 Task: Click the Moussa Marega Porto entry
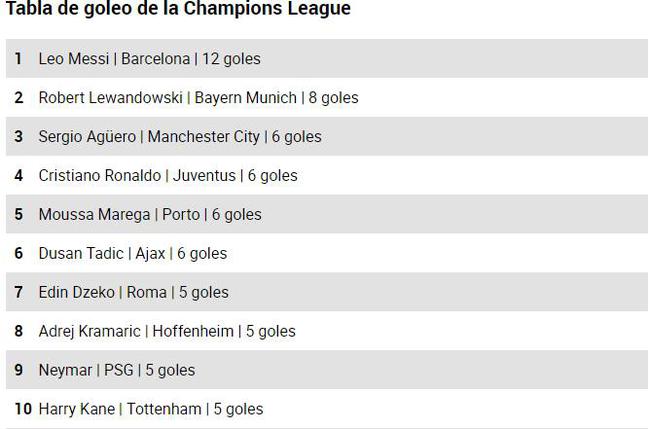coord(327,214)
